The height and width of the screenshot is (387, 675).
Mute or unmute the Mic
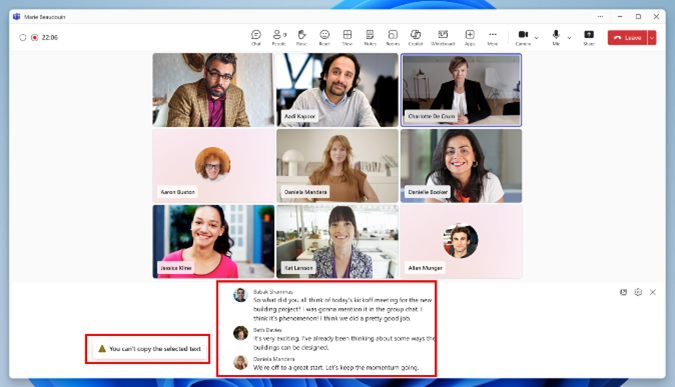(556, 37)
